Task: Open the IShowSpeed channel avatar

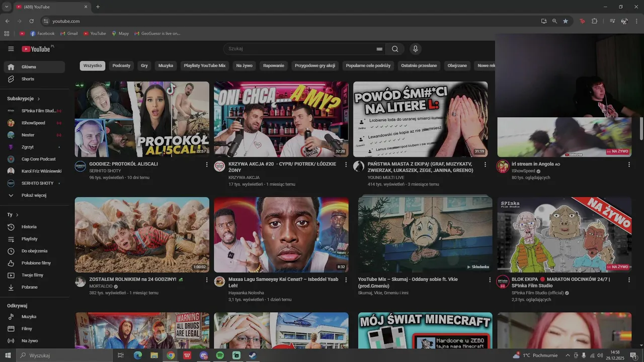Action: pyautogui.click(x=503, y=166)
